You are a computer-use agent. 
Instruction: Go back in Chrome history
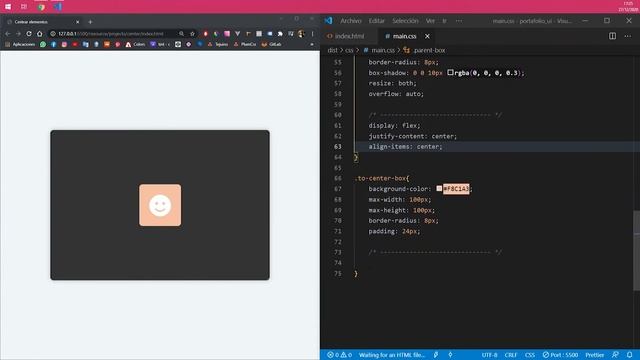(x=8, y=34)
